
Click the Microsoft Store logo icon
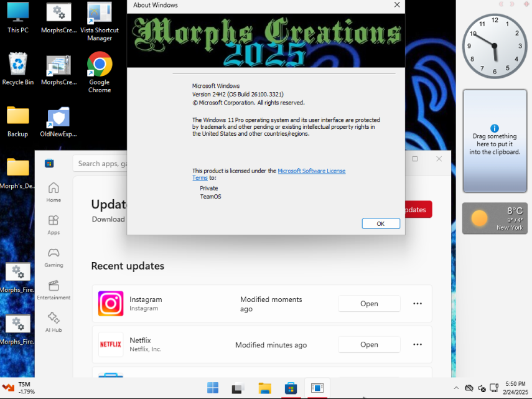49,164
